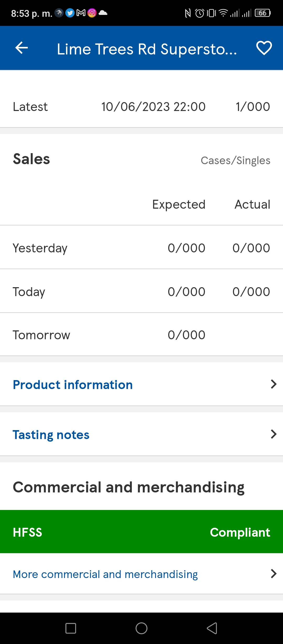The image size is (283, 644).
Task: Expand Product information chevron
Action: pos(274,384)
